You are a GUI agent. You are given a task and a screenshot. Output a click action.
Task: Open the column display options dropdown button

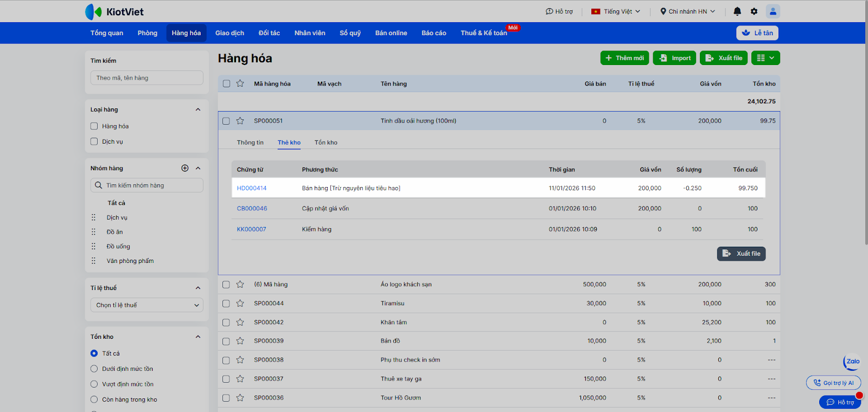click(765, 58)
